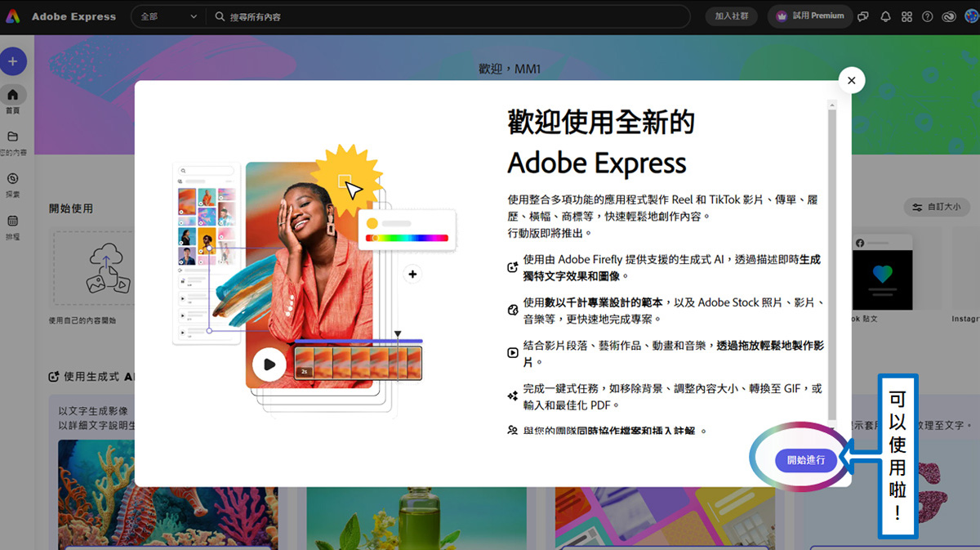Open the help question mark icon

pyautogui.click(x=928, y=16)
